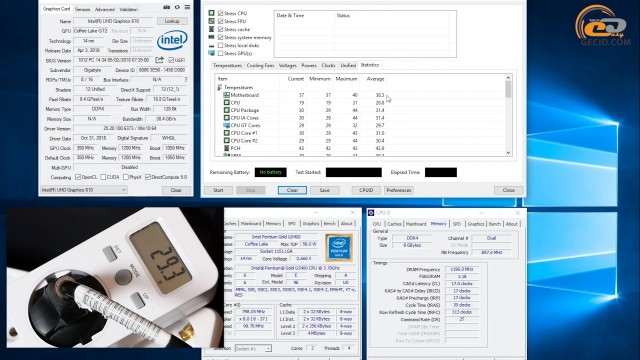
Task: Click the Temperatures thermometer icon in statistics list
Action: click(x=220, y=87)
